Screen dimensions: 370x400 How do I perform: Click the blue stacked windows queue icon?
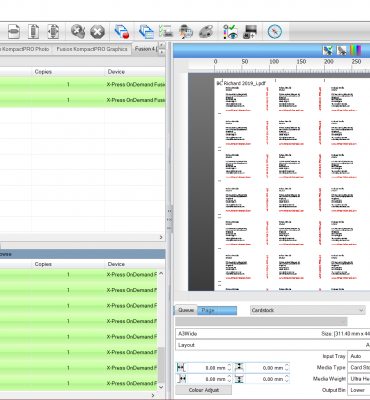coord(146,32)
